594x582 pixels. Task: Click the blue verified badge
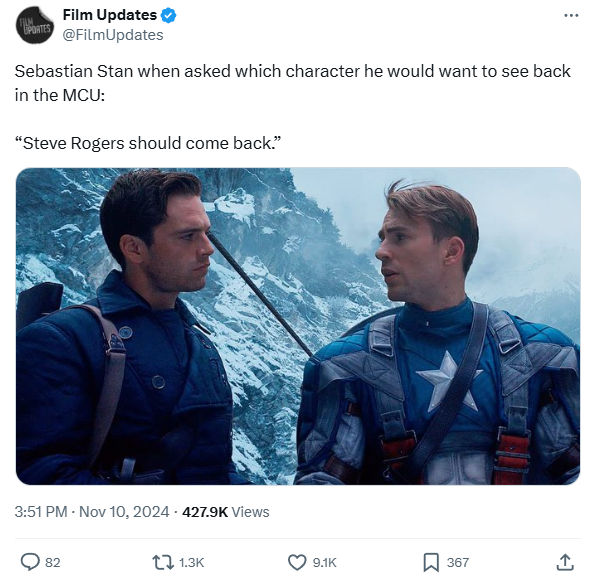point(169,16)
